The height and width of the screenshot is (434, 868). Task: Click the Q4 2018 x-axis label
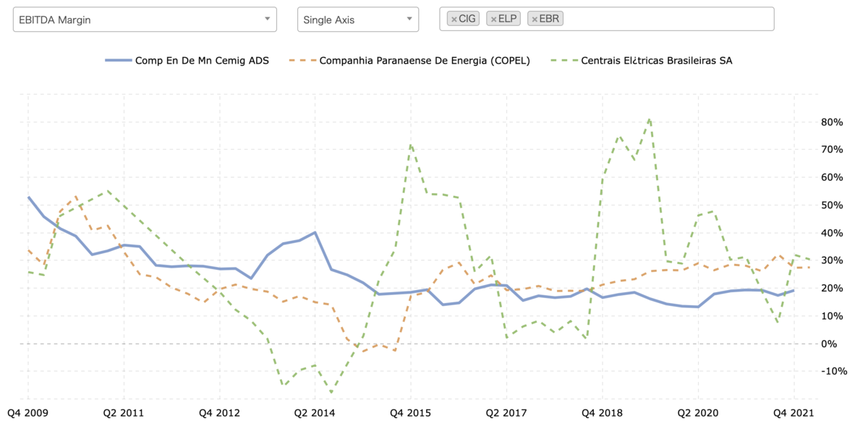coord(603,413)
